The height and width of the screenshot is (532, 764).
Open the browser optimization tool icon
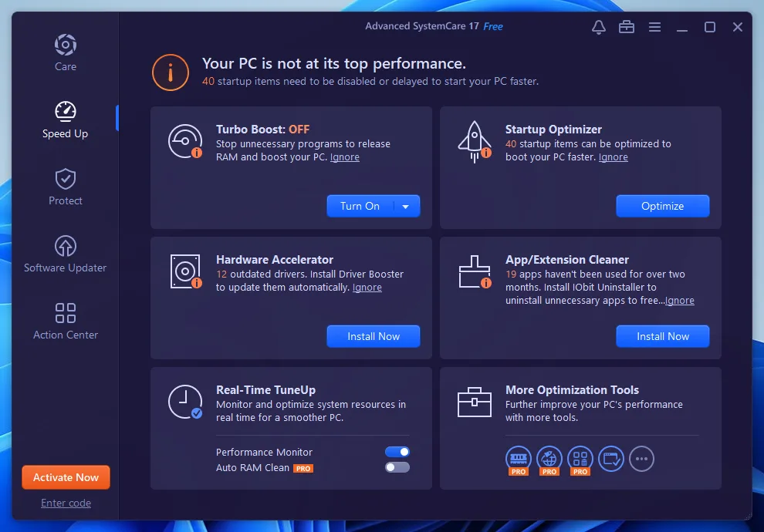tap(610, 459)
